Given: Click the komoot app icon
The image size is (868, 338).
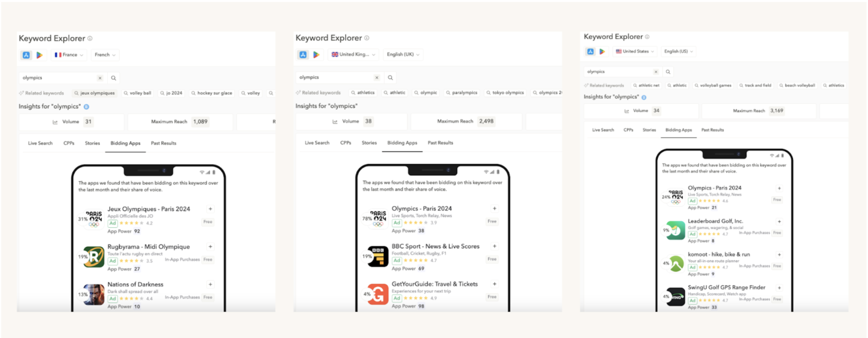Looking at the screenshot, I should tap(675, 264).
